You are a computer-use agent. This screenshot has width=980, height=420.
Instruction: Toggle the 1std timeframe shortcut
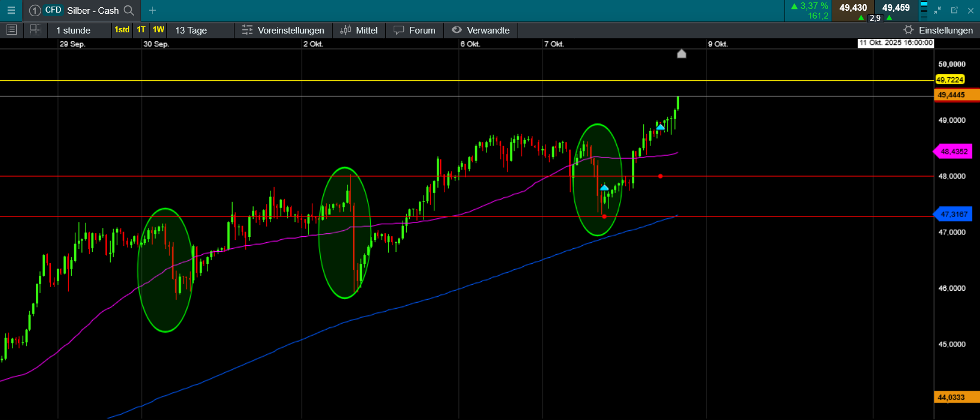(x=122, y=30)
